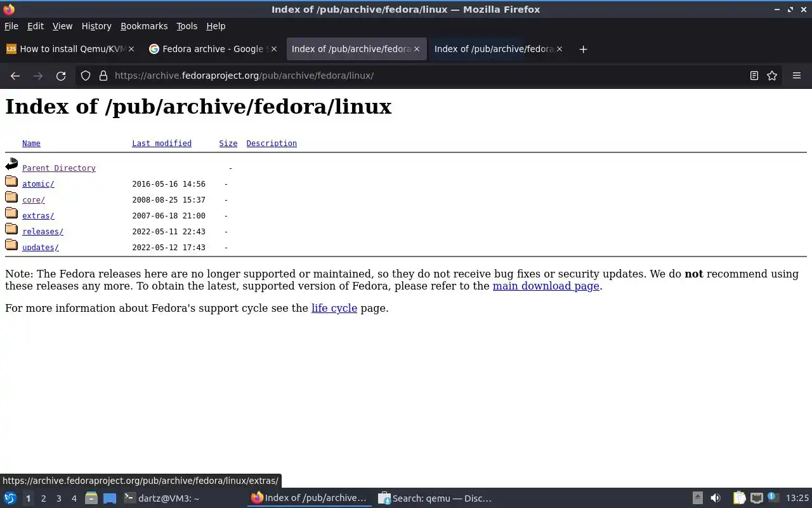812x508 pixels.
Task: Open the core/ directory link
Action: [x=34, y=200]
